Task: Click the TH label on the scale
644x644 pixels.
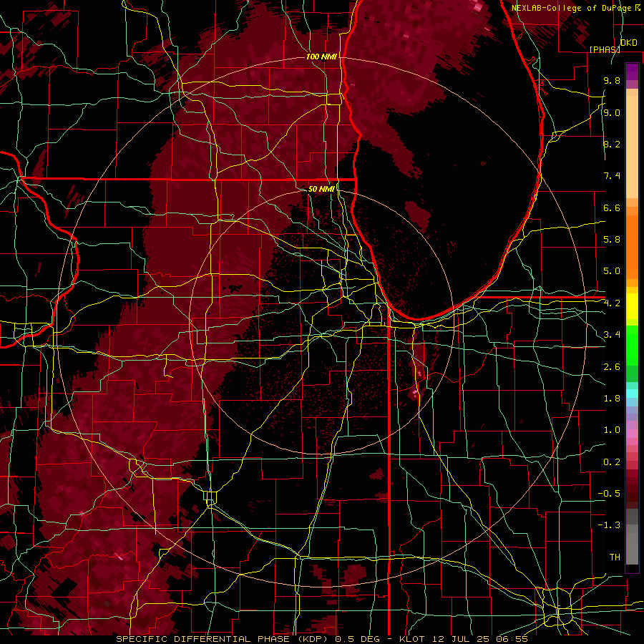Action: tap(615, 557)
